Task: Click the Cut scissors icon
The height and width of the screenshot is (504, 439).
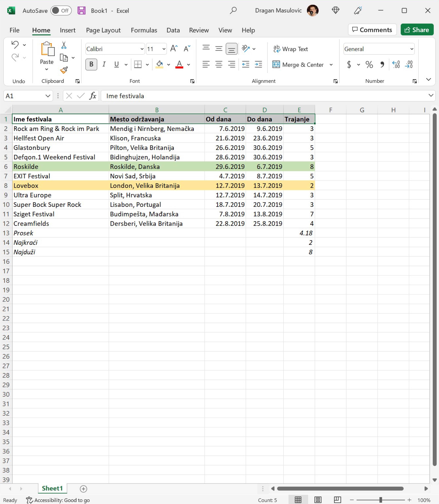Action: pos(64,45)
